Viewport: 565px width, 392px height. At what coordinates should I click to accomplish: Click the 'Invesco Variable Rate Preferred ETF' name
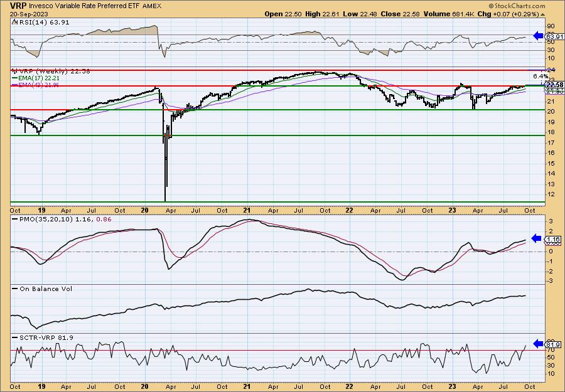85,6
